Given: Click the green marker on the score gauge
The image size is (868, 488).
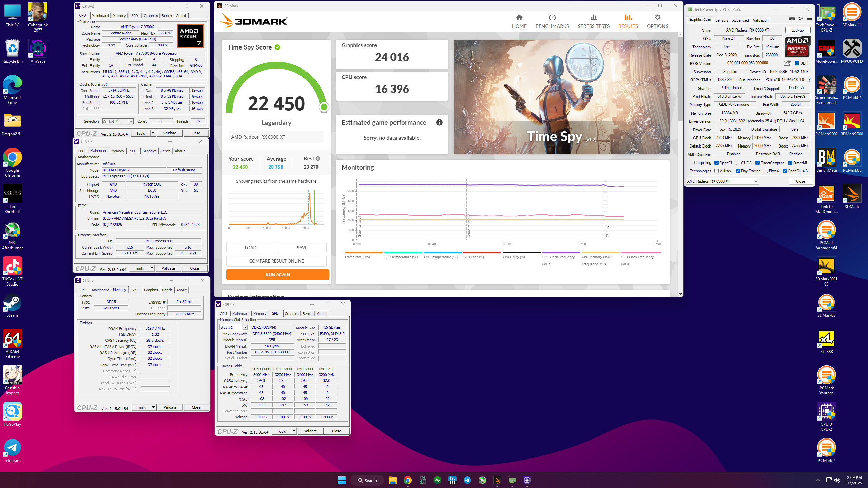Looking at the screenshot, I should 324,107.
